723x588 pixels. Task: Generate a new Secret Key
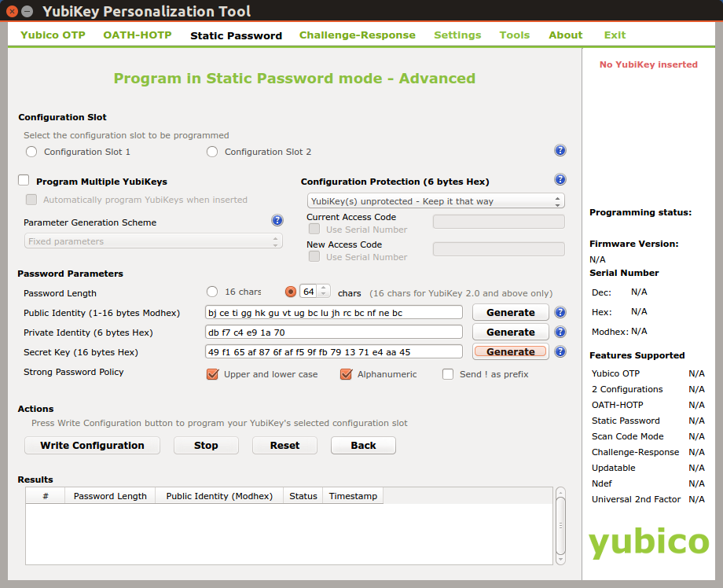click(511, 352)
